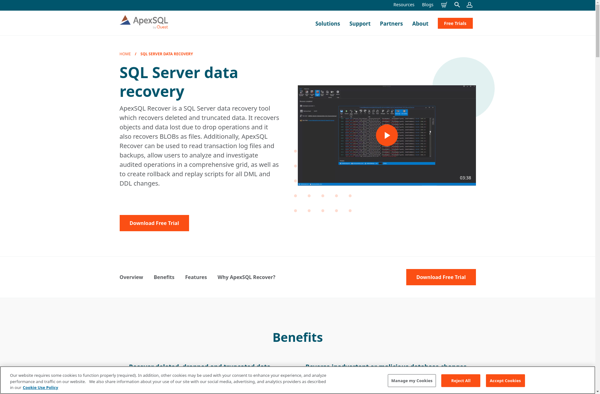This screenshot has height=394, width=600.
Task: Jump to the Benefits section tab
Action: click(164, 277)
